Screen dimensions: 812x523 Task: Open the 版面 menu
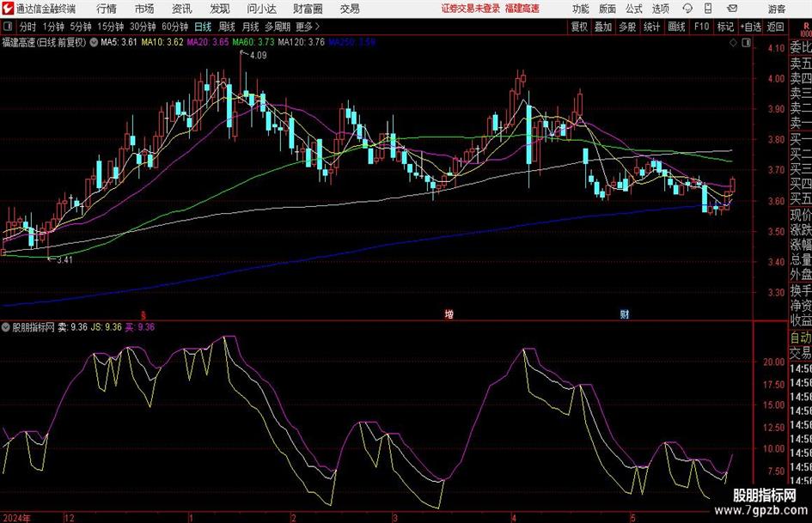click(x=607, y=9)
